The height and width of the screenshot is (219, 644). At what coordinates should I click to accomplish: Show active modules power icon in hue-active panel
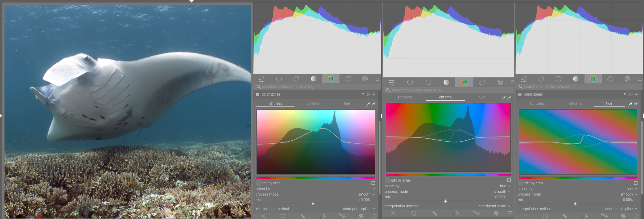[541, 79]
